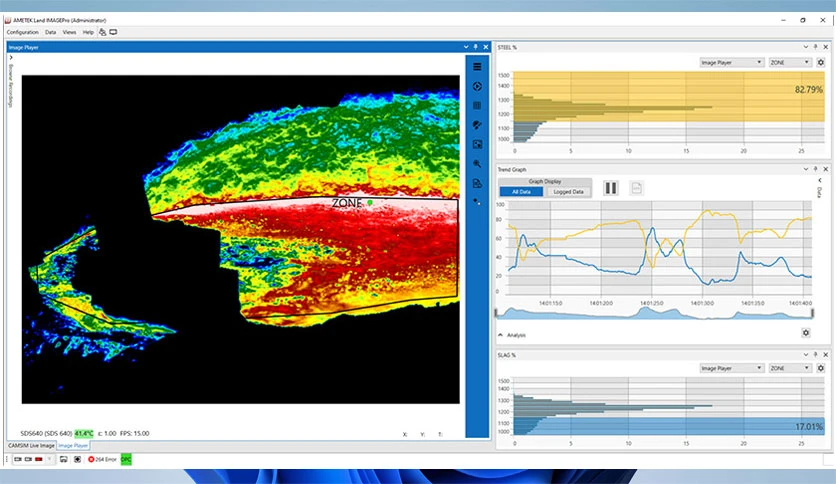Open Image Player source dropdown in SLAG % panel
Screen dimensions: 836x484
tap(731, 368)
